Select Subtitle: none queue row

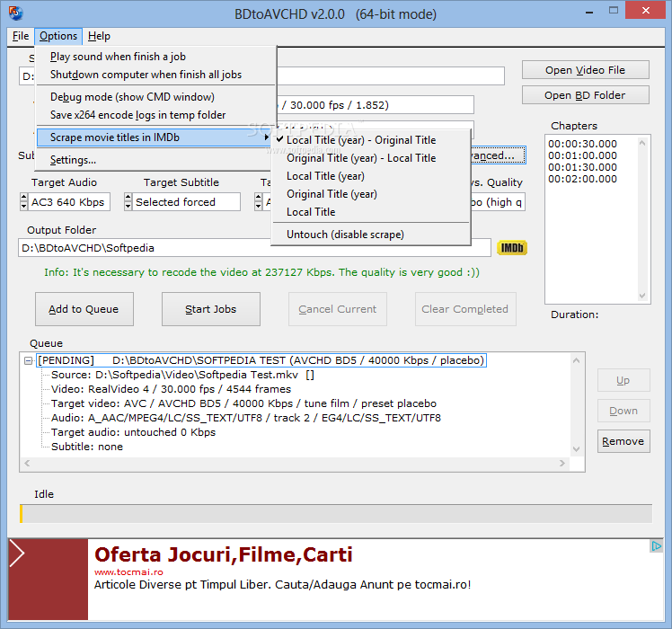click(x=87, y=447)
